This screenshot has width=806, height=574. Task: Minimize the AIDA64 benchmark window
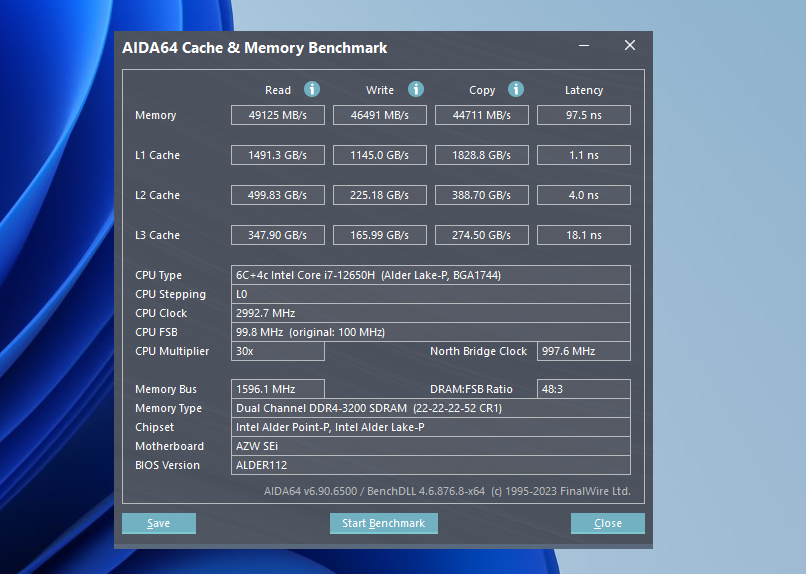click(585, 46)
